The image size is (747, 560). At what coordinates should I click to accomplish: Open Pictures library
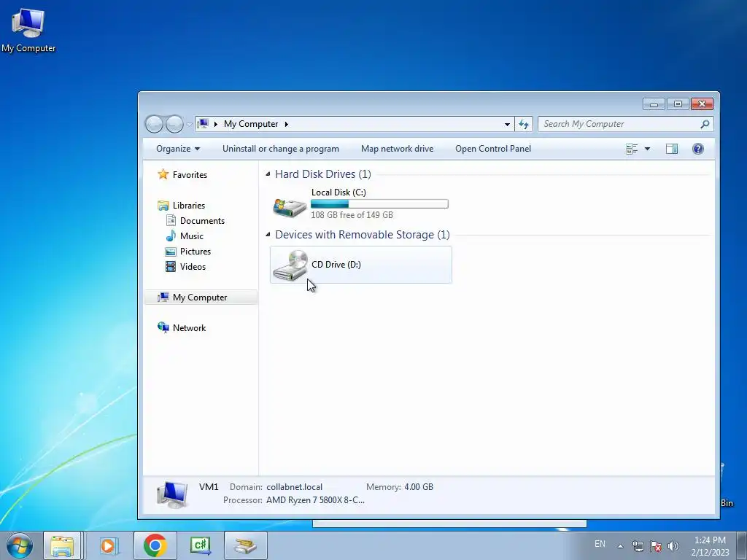click(196, 251)
